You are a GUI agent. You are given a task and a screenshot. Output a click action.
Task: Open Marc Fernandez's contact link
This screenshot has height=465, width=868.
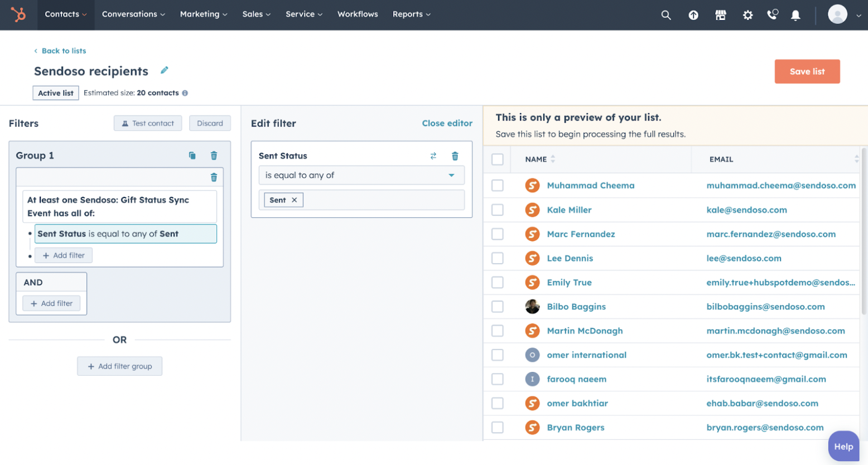coord(581,234)
